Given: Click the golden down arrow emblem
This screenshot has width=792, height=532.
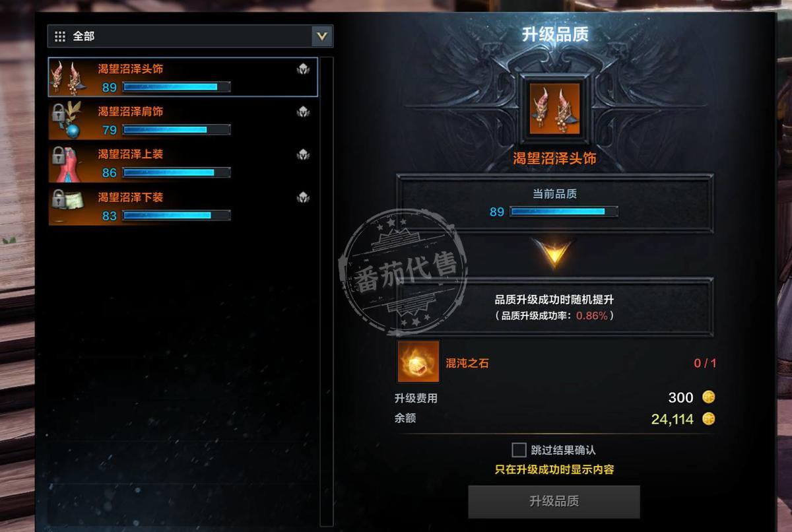Looking at the screenshot, I should (x=554, y=253).
